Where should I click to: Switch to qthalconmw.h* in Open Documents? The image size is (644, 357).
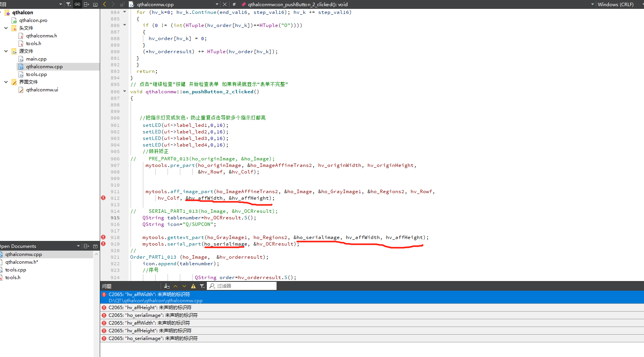click(x=22, y=262)
